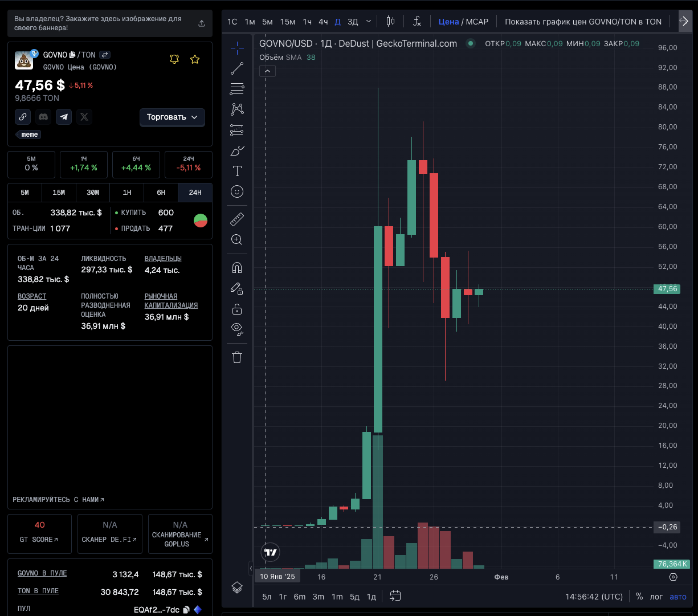
Task: Switch the chart interval to 15м
Action: [x=288, y=22]
